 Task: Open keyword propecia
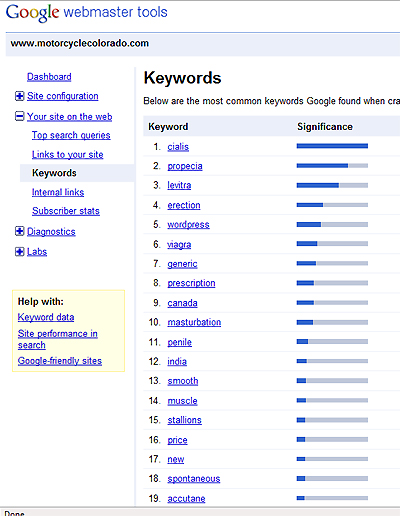(185, 166)
